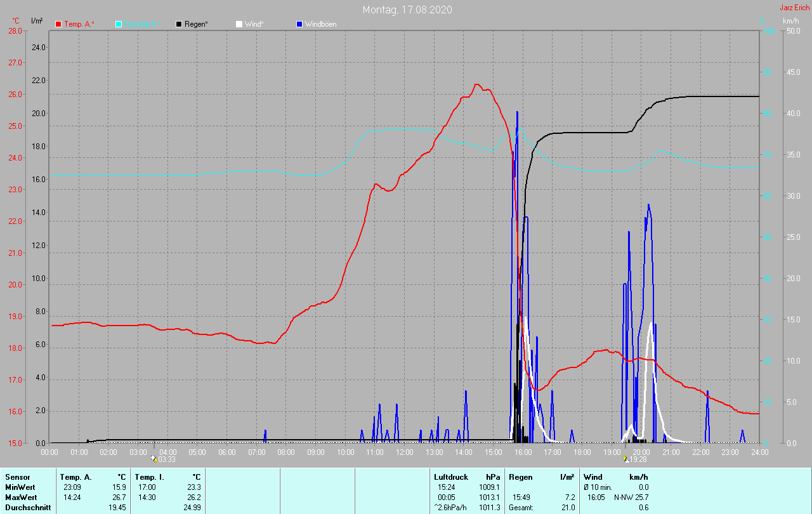
Task: Click the pressure time '00:05'
Action: coord(446,497)
